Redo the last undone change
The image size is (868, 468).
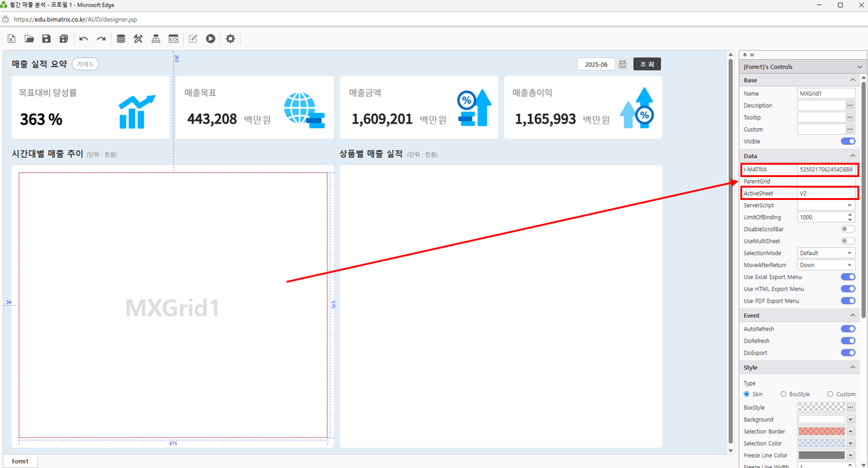pos(101,39)
